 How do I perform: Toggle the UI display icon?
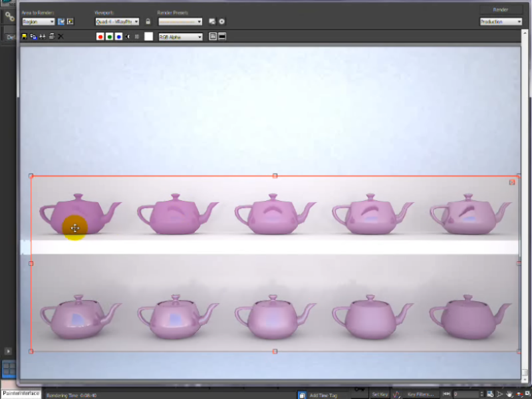pyautogui.click(x=222, y=37)
